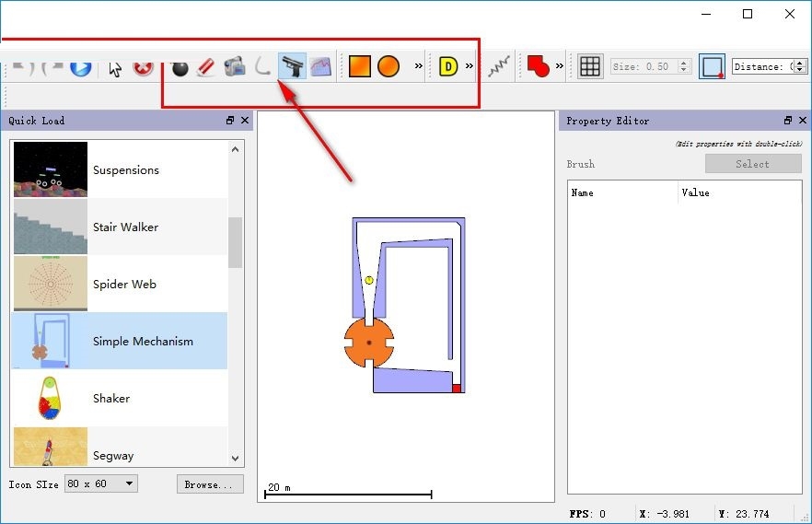The height and width of the screenshot is (524, 812).
Task: Select the spring joint tool
Action: [x=499, y=66]
